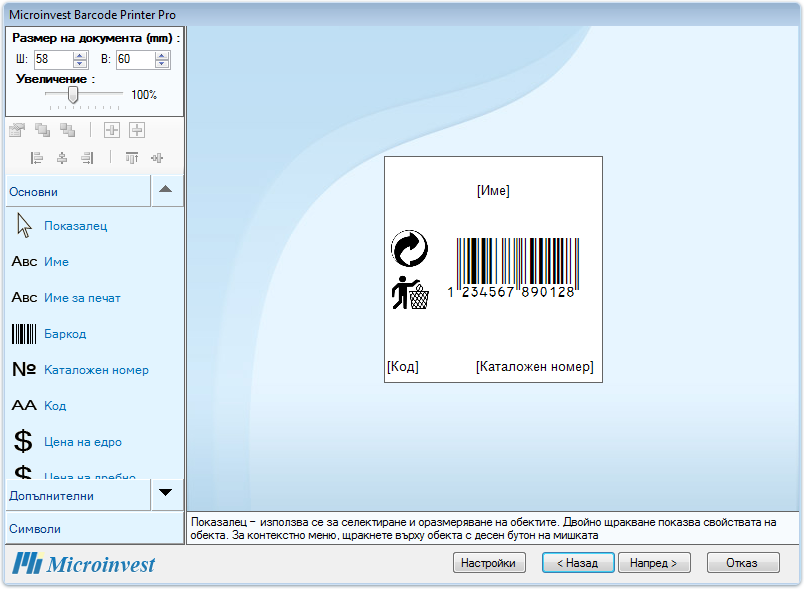Click the 100% zoom value
This screenshot has height=589, width=804.
(144, 95)
